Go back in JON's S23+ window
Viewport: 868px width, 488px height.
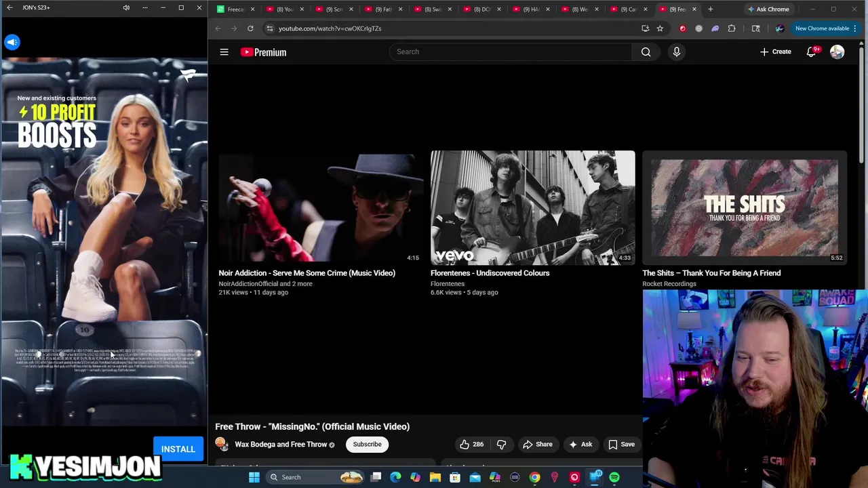[9, 7]
